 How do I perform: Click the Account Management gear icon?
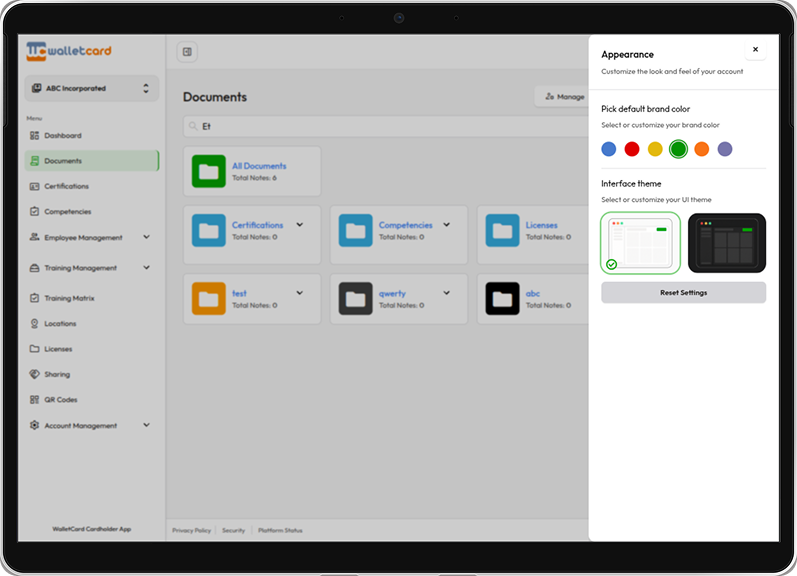coord(34,426)
